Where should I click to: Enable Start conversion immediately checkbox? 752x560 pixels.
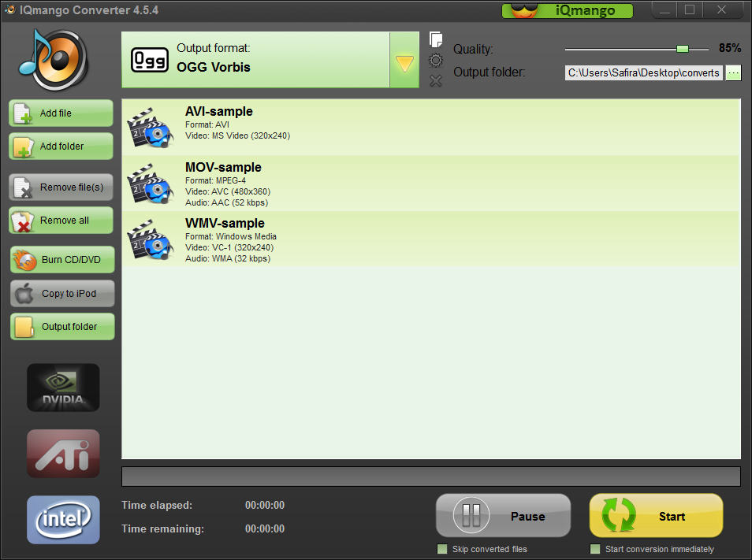(595, 549)
